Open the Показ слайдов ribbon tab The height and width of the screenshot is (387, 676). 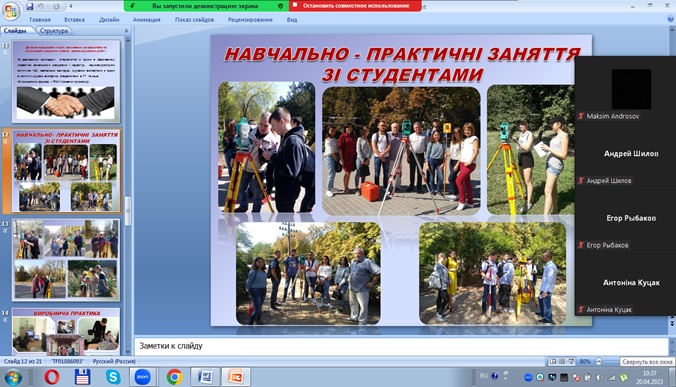tap(194, 19)
